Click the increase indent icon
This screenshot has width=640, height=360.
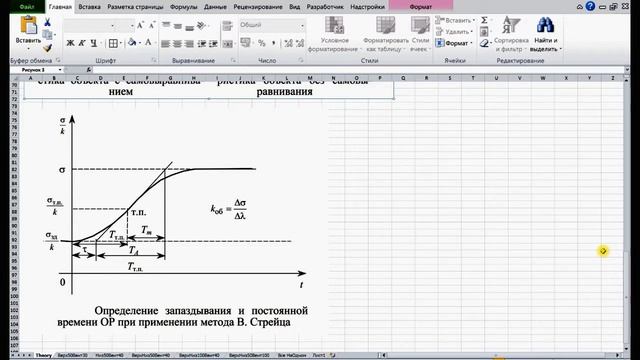tap(213, 43)
